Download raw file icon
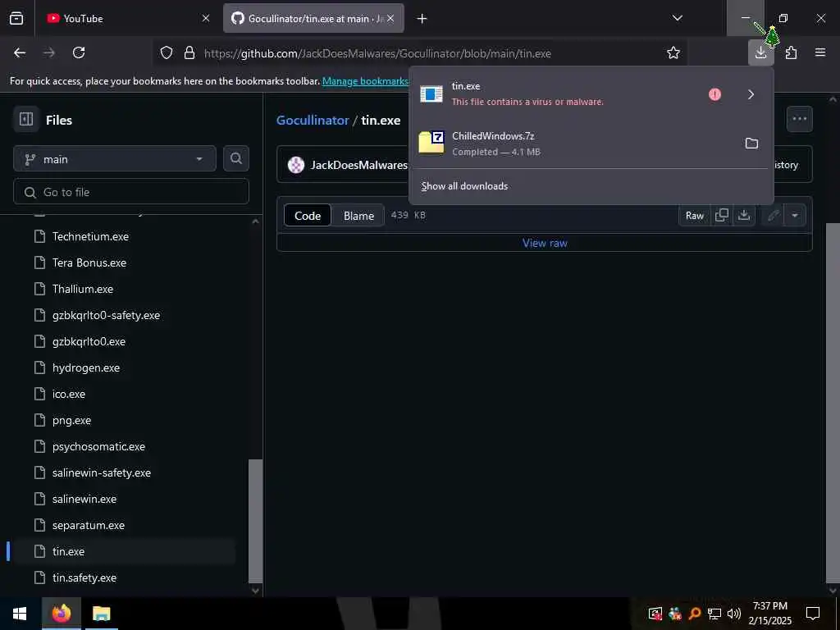Image resolution: width=840 pixels, height=630 pixels. [x=743, y=216]
